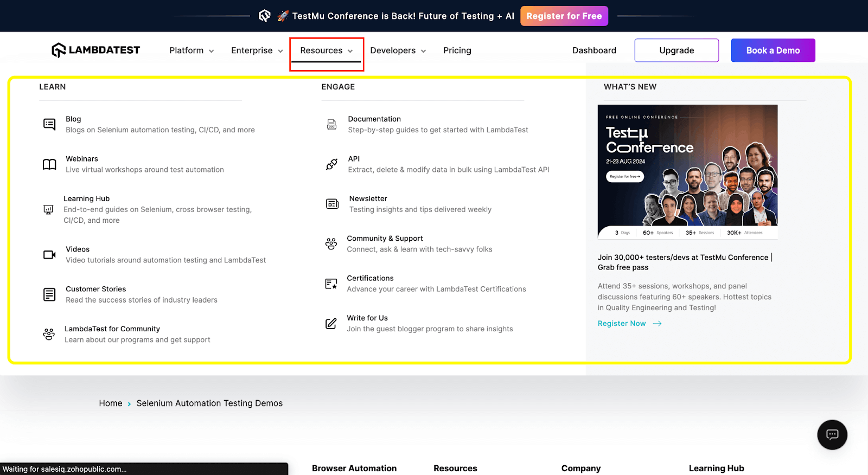Image resolution: width=868 pixels, height=475 pixels.
Task: Go to Dashboard
Action: (x=594, y=50)
